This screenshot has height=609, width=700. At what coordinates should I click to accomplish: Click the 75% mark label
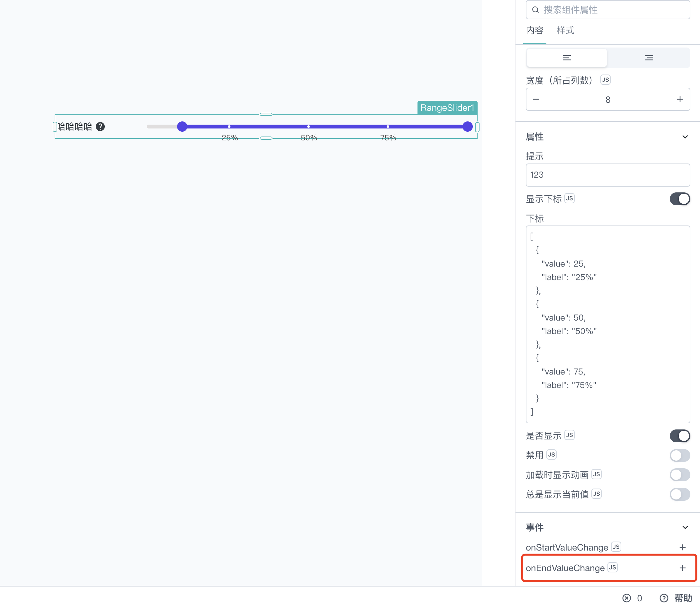[x=388, y=138]
